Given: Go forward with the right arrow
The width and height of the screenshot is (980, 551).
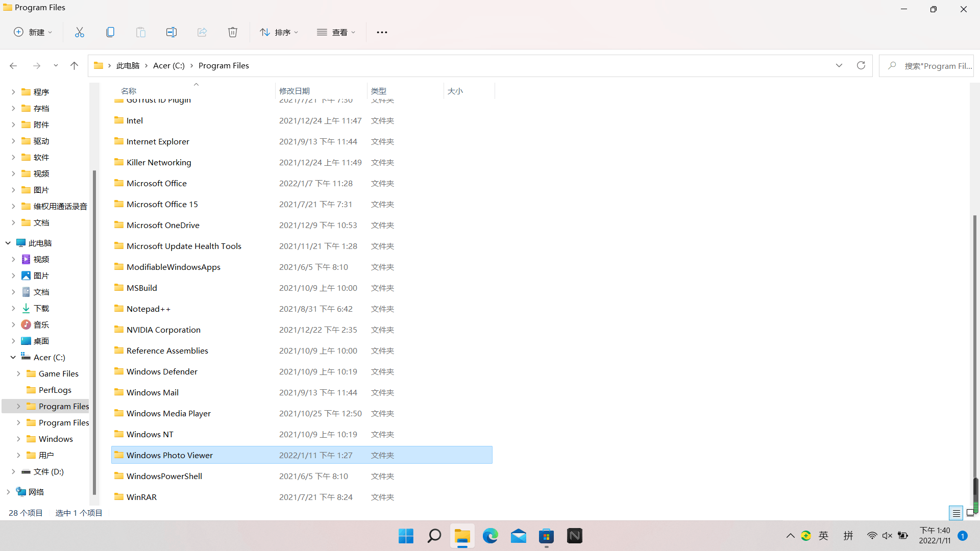Looking at the screenshot, I should pyautogui.click(x=37, y=66).
